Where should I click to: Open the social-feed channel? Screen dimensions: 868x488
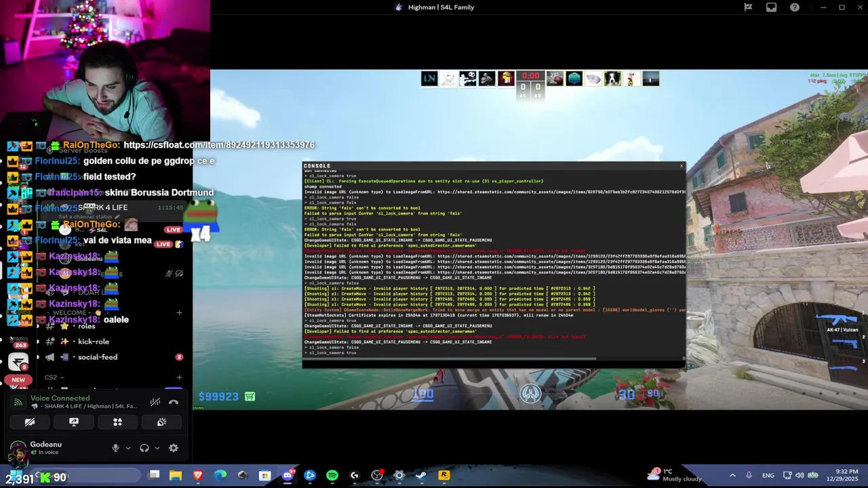click(98, 357)
